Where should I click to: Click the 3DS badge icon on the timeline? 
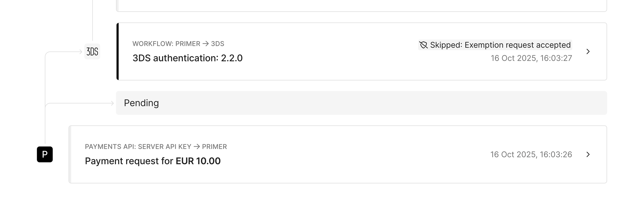pyautogui.click(x=92, y=52)
